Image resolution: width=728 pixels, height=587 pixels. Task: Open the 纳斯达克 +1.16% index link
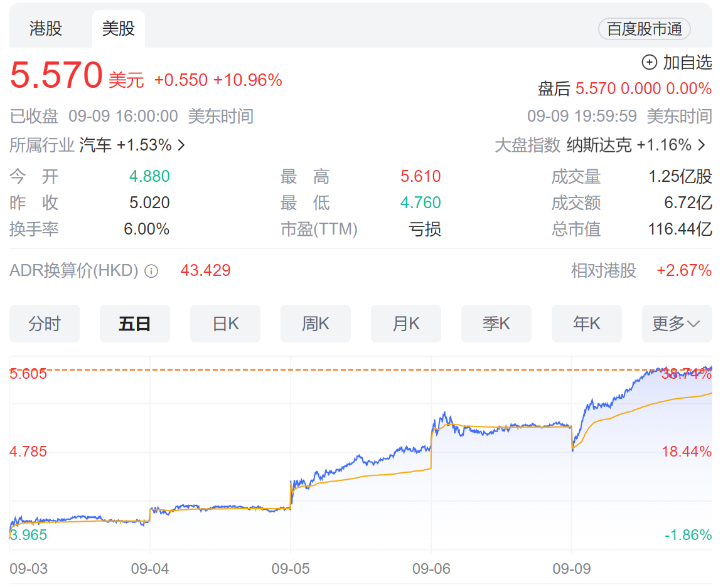[x=636, y=145]
